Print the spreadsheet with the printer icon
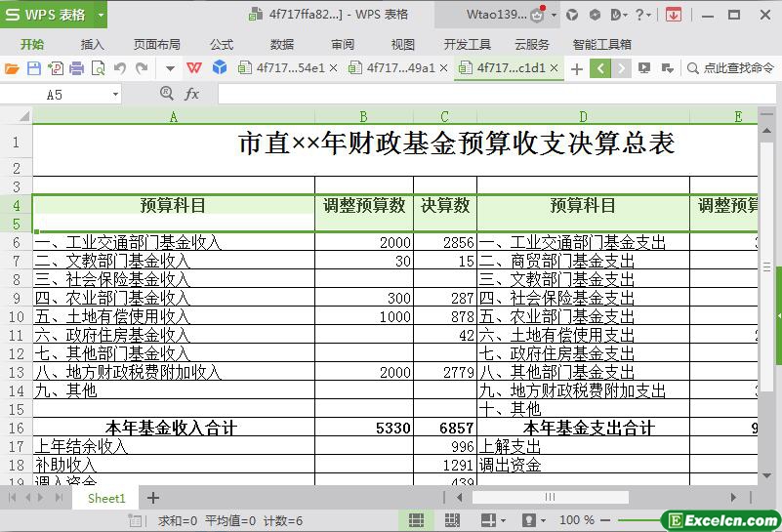The width and height of the screenshot is (782, 532). pyautogui.click(x=77, y=67)
